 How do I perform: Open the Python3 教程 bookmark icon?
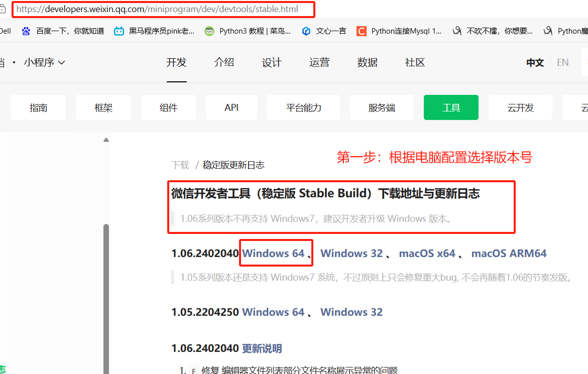[x=209, y=31]
